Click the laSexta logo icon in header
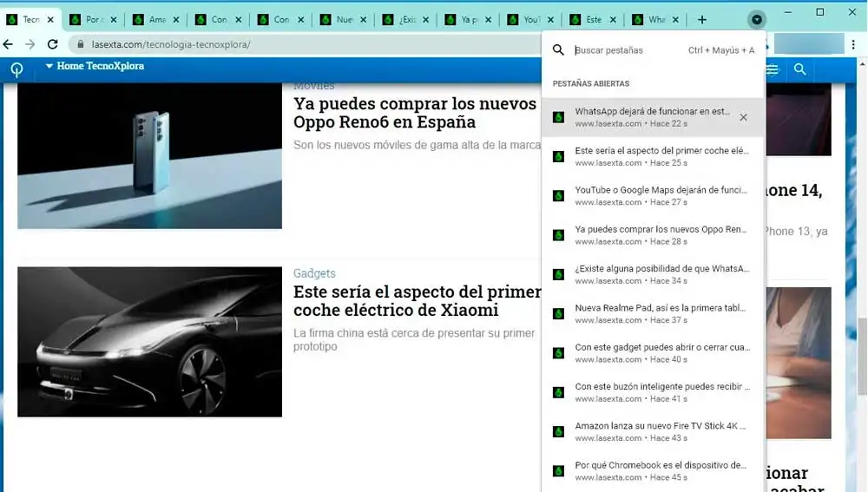The image size is (868, 492). tap(16, 69)
